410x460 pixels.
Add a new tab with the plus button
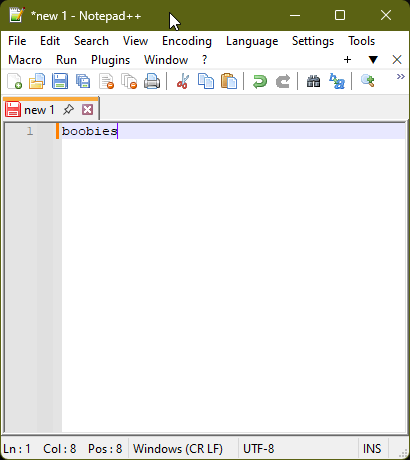(347, 60)
